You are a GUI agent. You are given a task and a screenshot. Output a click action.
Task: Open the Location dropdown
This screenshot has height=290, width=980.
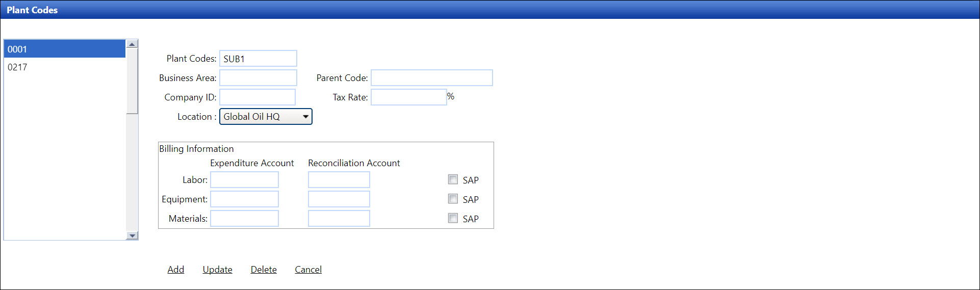(x=266, y=117)
